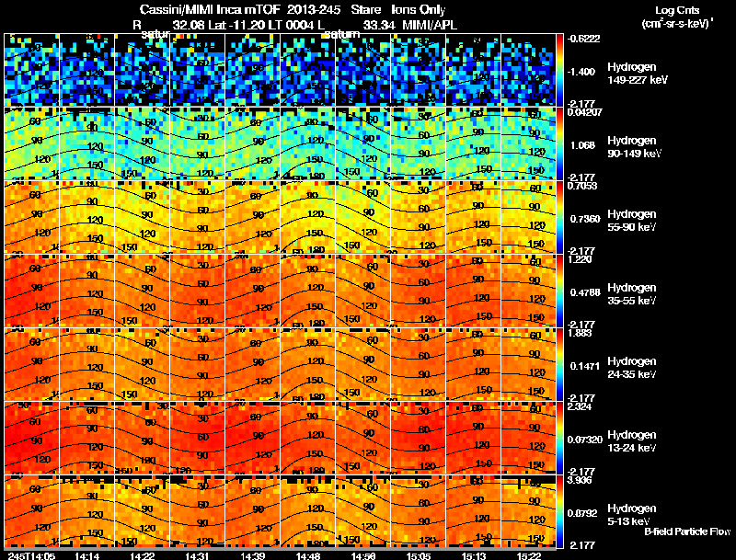Image resolution: width=736 pixels, height=560 pixels.
Task: Click the '0.7360' color scale value
Action: click(x=585, y=219)
